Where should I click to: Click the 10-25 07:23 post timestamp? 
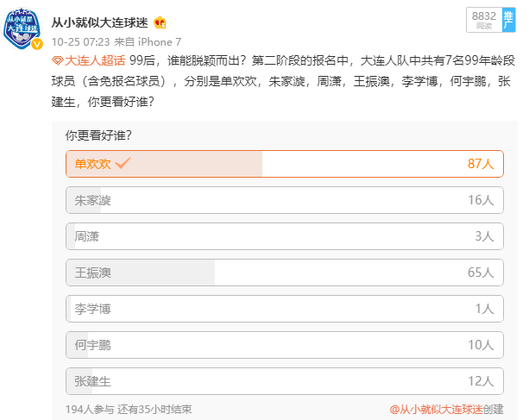pos(79,41)
